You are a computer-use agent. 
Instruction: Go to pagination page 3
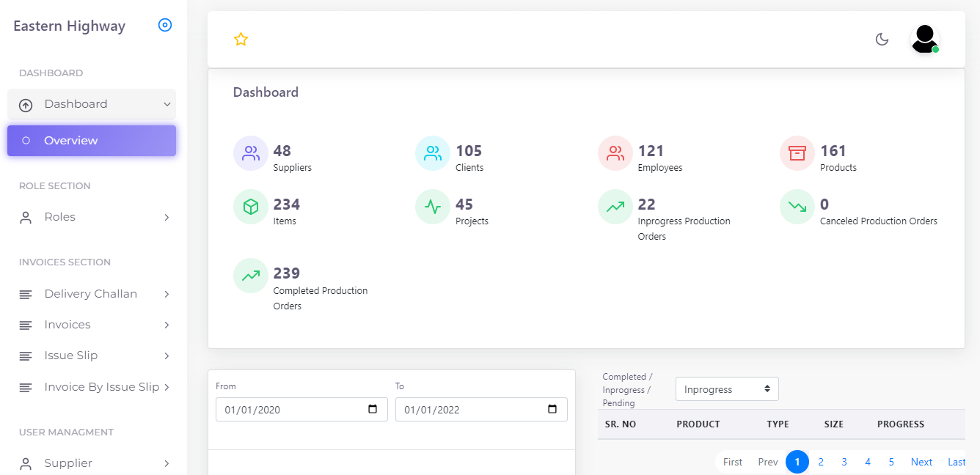[x=844, y=462]
